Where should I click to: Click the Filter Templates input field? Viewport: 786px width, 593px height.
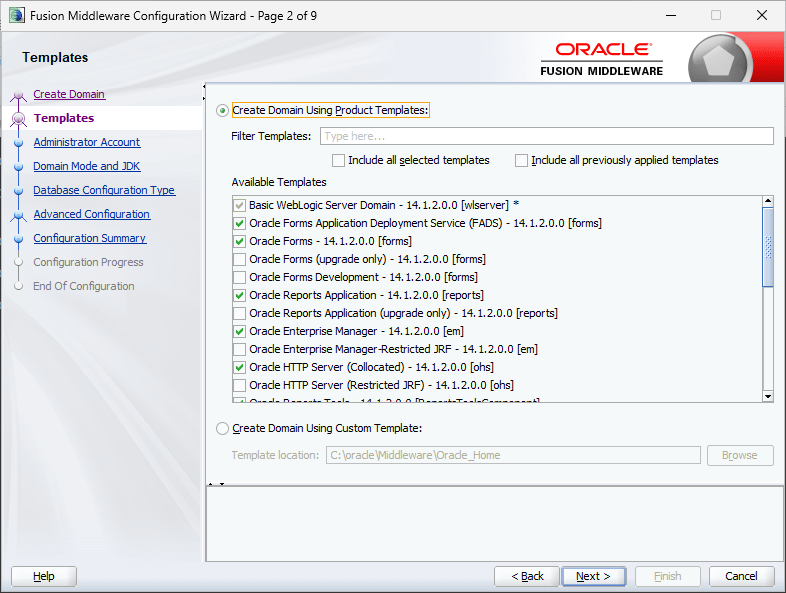(546, 136)
